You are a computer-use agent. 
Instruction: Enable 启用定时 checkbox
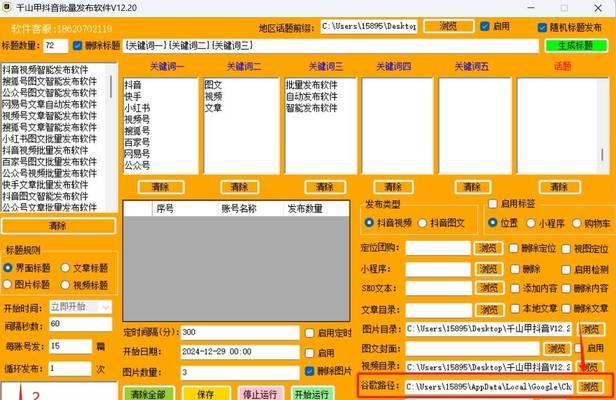point(310,333)
